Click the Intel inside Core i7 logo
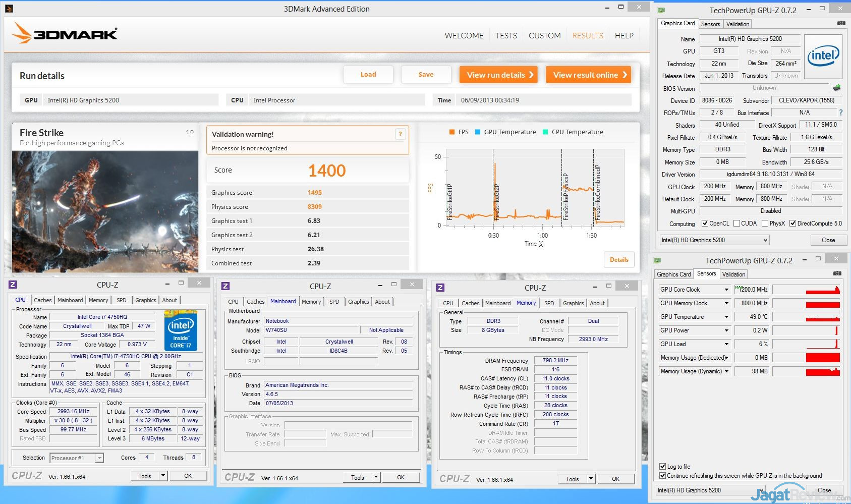851x504 pixels. (181, 330)
